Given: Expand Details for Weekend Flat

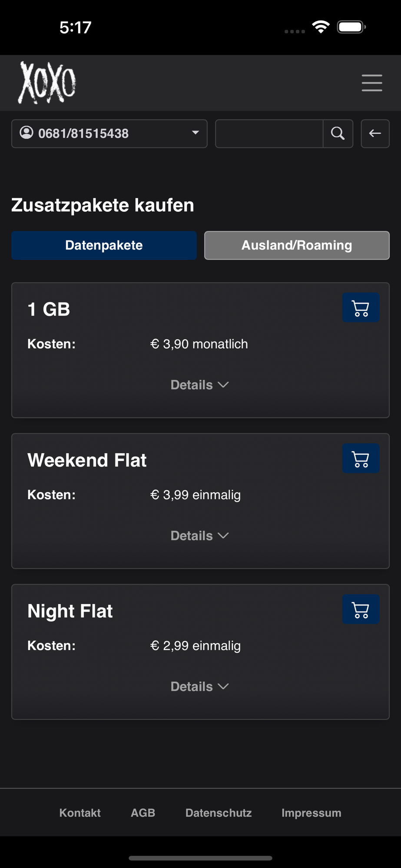Looking at the screenshot, I should 200,536.
